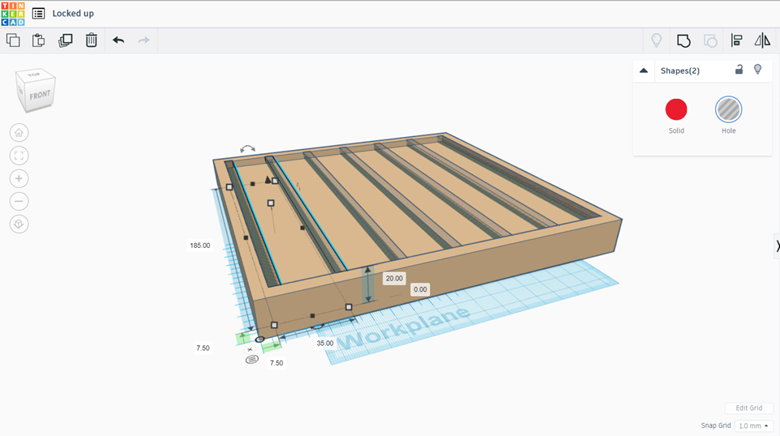Collapse the Shapes(2) inspector panel
Image resolution: width=780 pixels, height=436 pixels.
[644, 70]
